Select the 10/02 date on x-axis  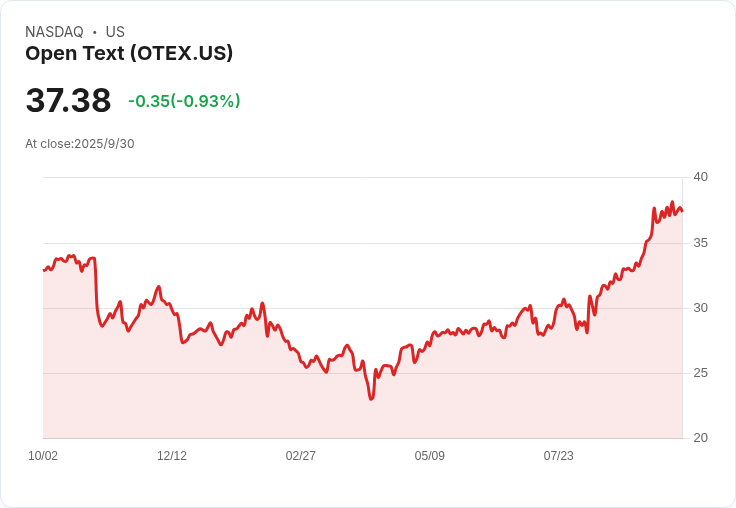tap(43, 456)
